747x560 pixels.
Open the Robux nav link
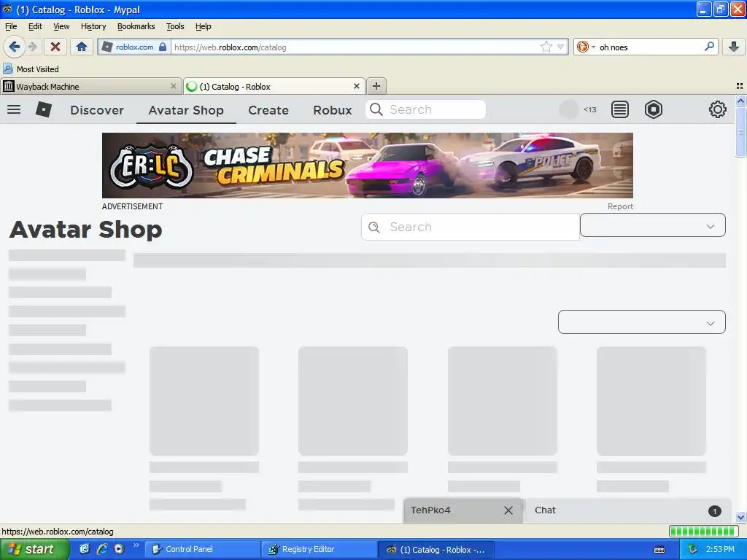click(333, 110)
